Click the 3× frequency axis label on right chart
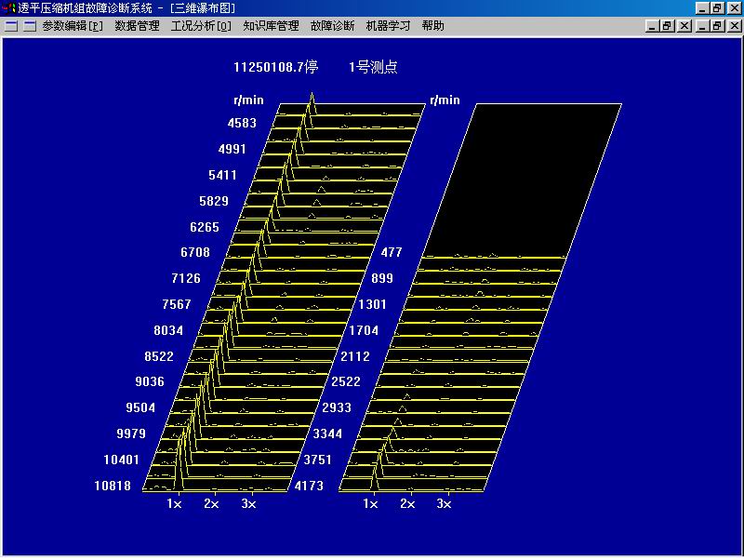The width and height of the screenshot is (744, 560). pos(444,503)
